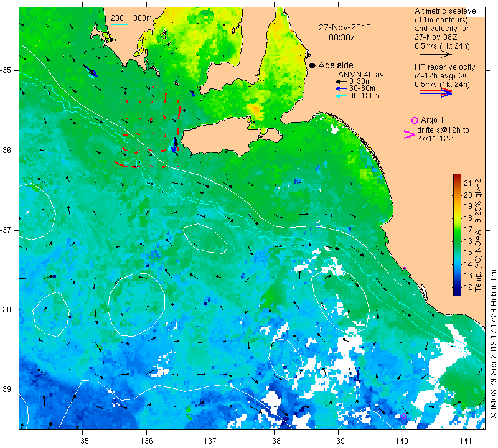The image size is (498, 448).
Task: Click the temperature color bar scale
Action: pyautogui.click(x=457, y=235)
